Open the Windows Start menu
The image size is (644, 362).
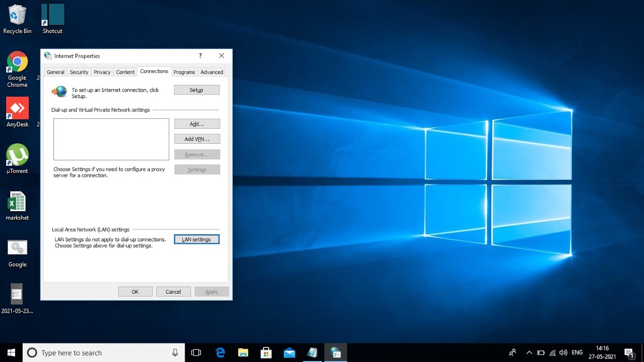[x=11, y=352]
